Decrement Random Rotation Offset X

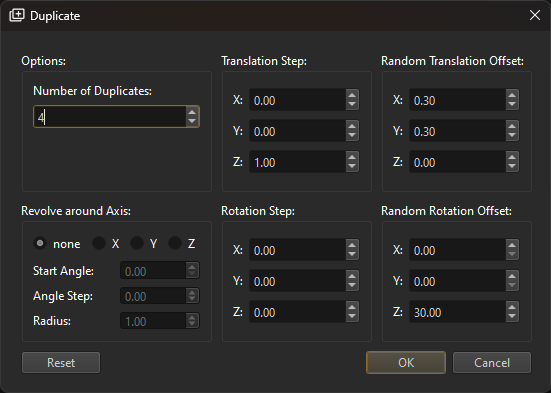pyautogui.click(x=512, y=255)
